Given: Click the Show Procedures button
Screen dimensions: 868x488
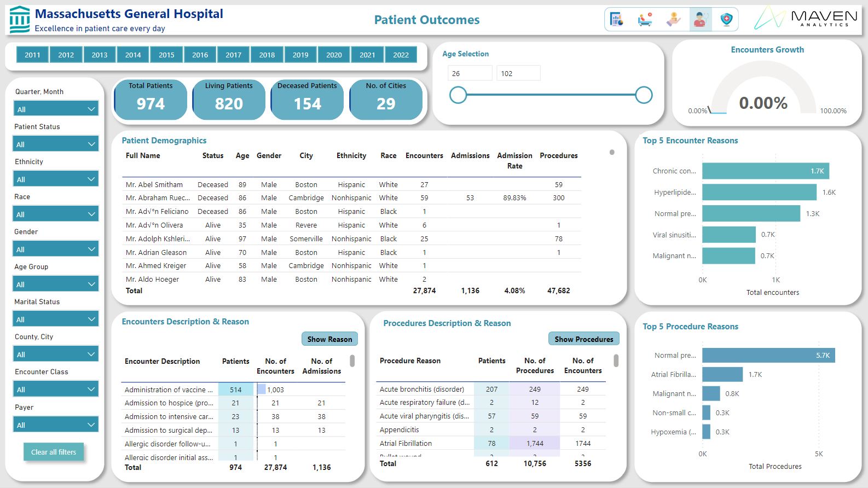Looking at the screenshot, I should click(584, 339).
